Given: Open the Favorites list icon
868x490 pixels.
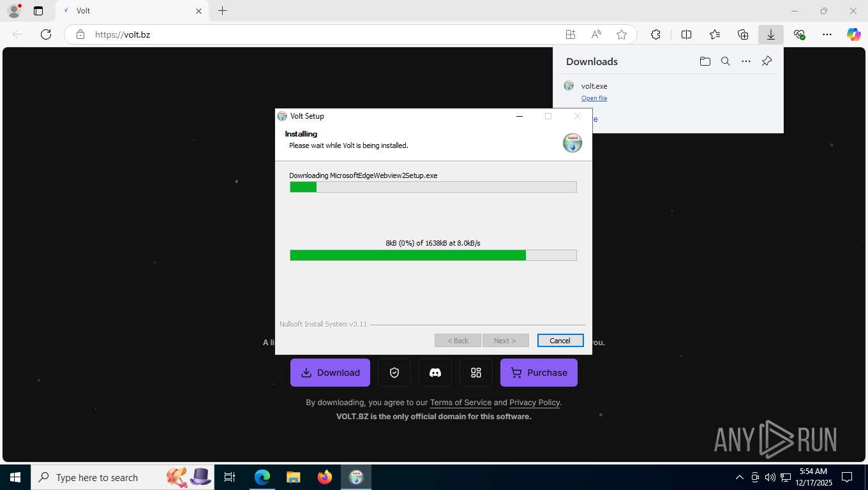Looking at the screenshot, I should [x=715, y=34].
